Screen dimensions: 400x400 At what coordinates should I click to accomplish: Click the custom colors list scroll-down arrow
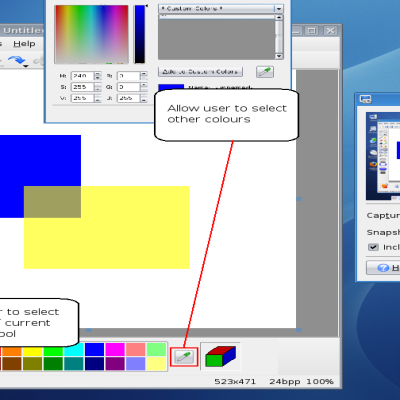[x=279, y=56]
